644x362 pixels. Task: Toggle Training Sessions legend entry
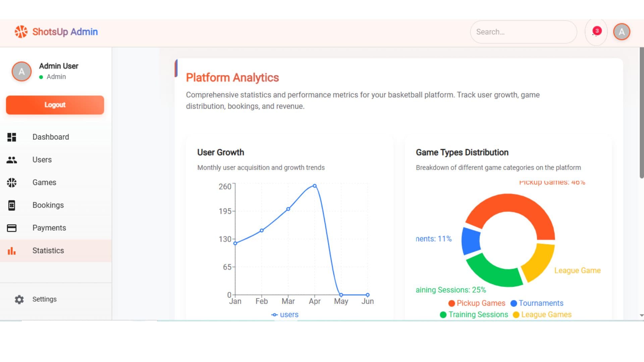point(474,314)
